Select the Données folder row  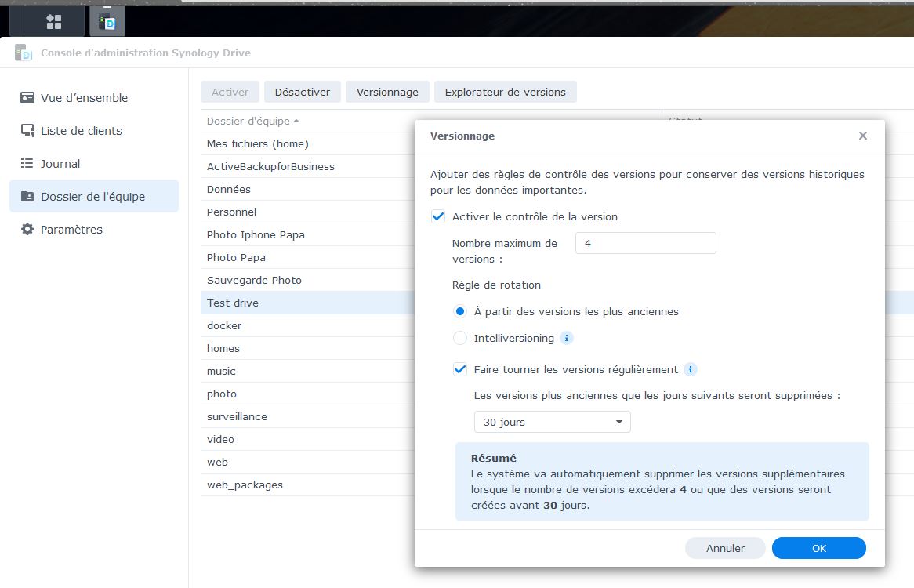pyautogui.click(x=308, y=190)
